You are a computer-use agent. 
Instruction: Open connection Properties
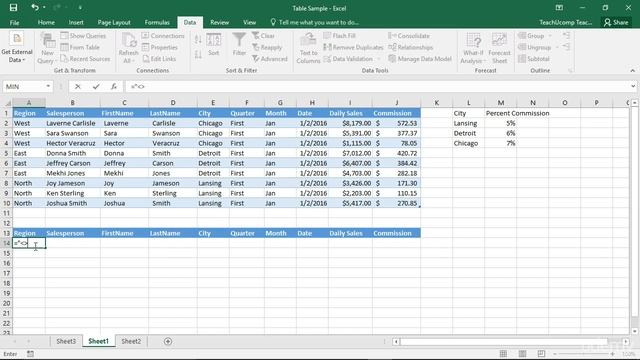tap(160, 47)
